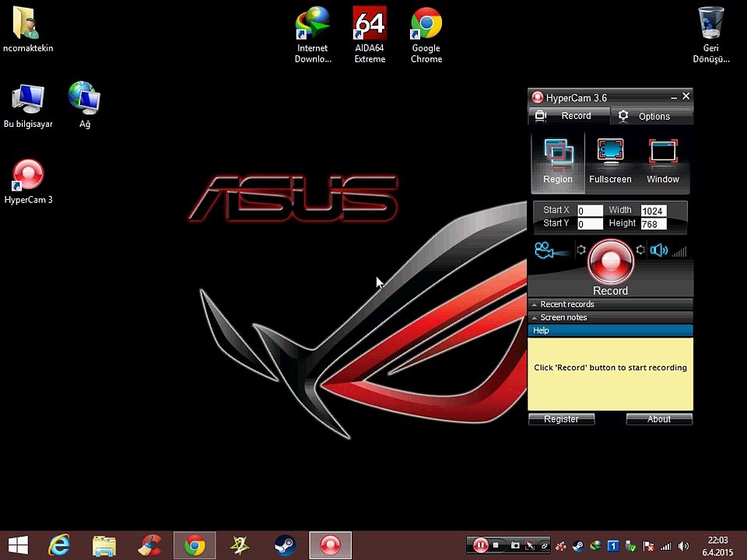Click the big red Record button
Viewport: 747px width, 560px height.
610,262
